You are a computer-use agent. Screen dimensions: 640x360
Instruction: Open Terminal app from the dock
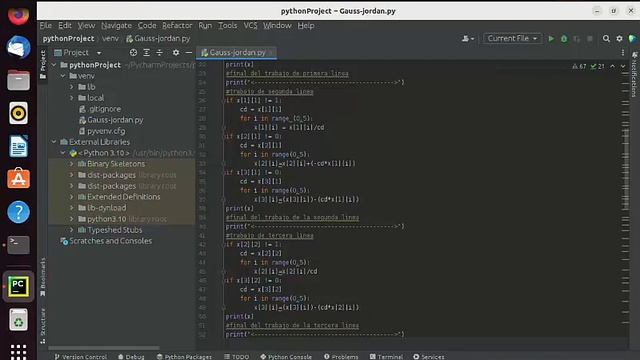18,245
